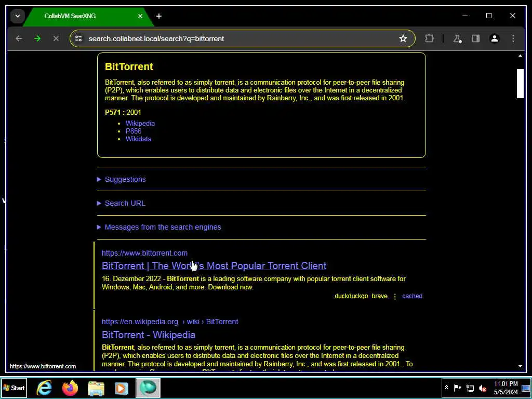Open the tab search dropdown arrow
The image size is (532, 399).
17,16
